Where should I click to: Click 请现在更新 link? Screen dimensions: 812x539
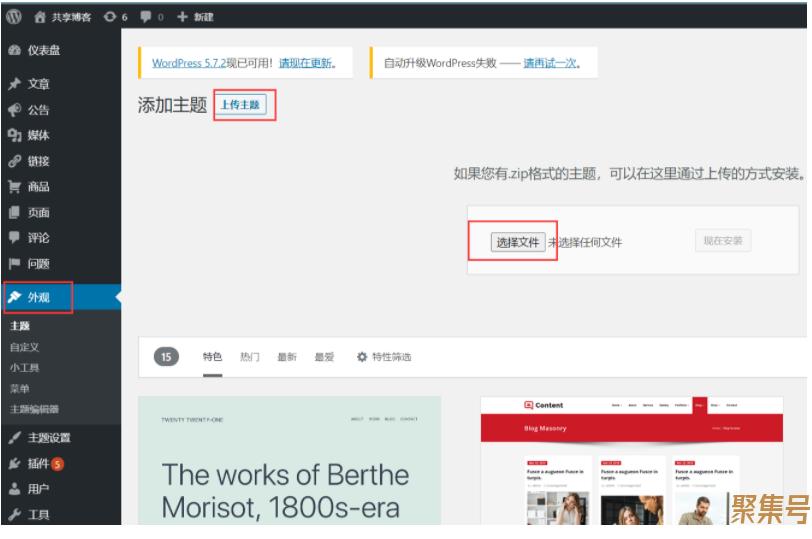[307, 63]
